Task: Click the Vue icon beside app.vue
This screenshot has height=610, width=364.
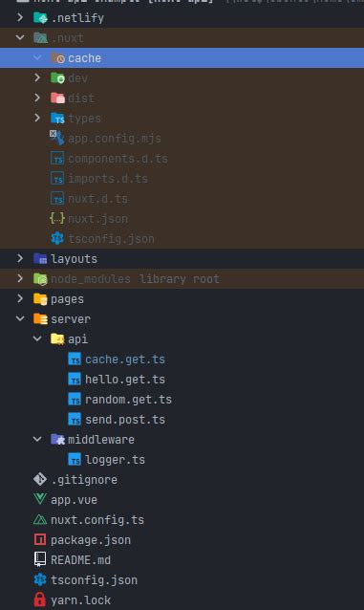Action: (40, 499)
